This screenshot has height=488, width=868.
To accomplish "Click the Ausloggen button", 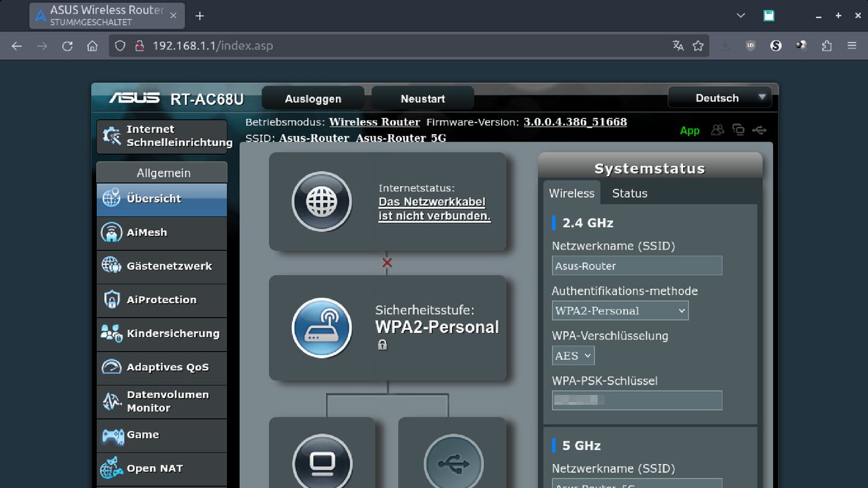I will [313, 97].
